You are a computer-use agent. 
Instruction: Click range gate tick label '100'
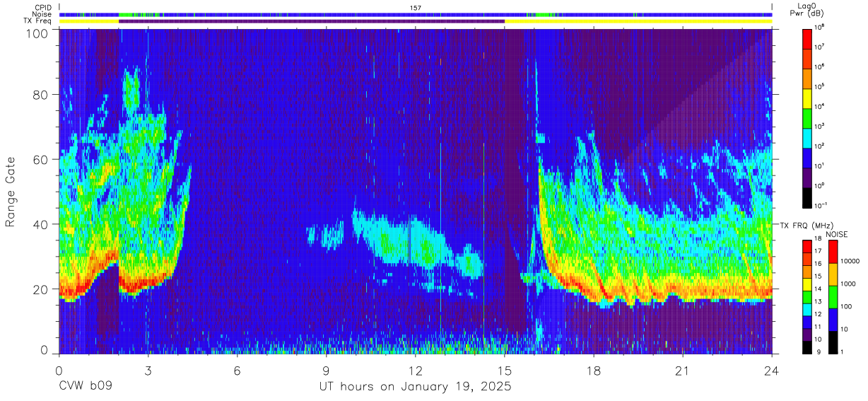point(38,33)
